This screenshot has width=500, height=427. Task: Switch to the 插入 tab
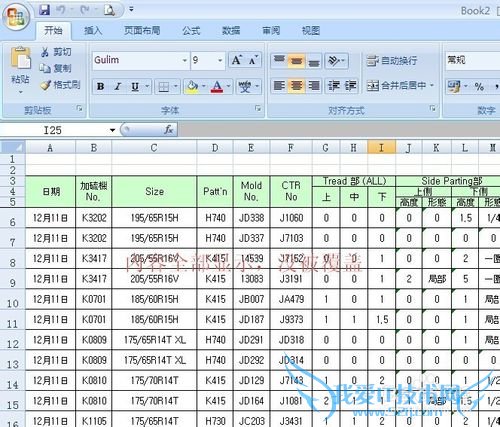point(93,31)
